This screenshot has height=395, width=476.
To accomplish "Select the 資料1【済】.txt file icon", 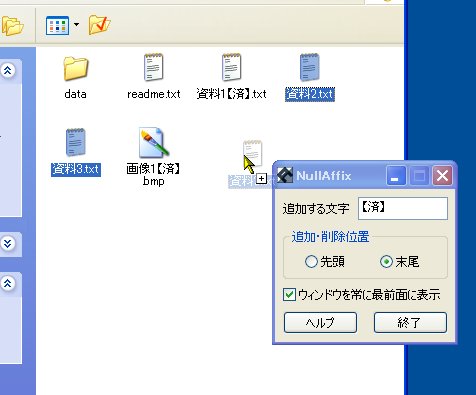I will point(231,68).
